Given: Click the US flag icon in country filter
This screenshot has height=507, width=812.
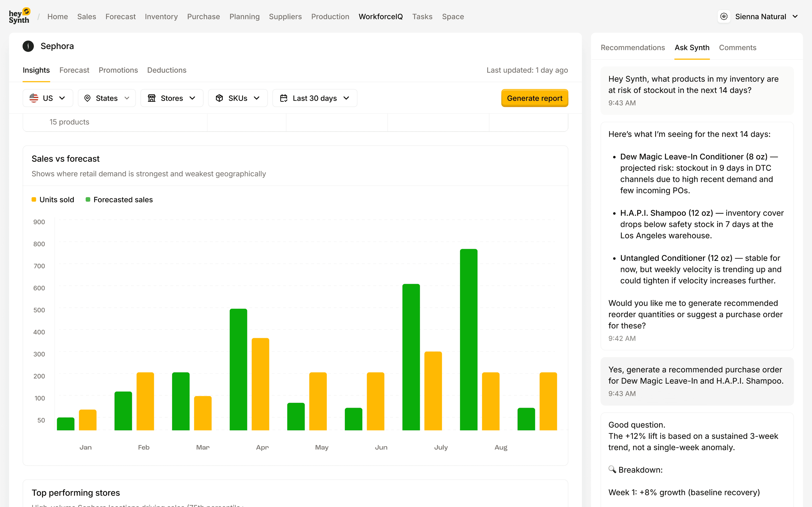Looking at the screenshot, I should [x=34, y=98].
